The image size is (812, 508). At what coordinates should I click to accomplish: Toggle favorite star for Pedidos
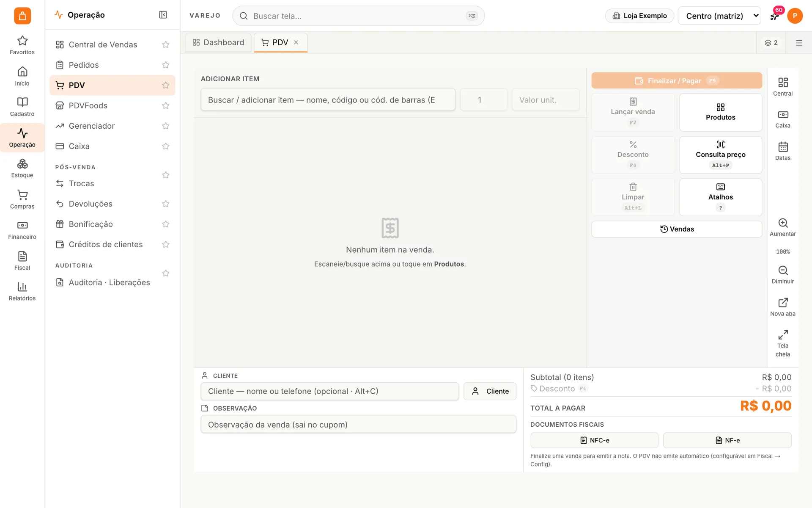pyautogui.click(x=166, y=65)
